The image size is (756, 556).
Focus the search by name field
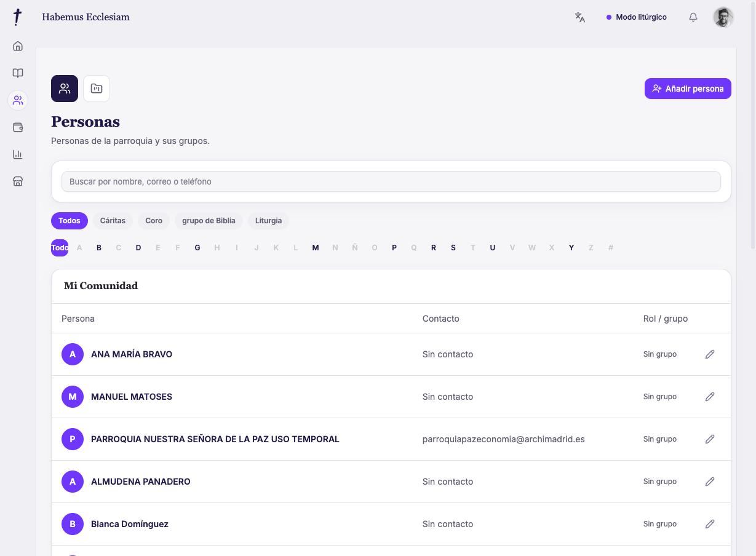(x=391, y=181)
